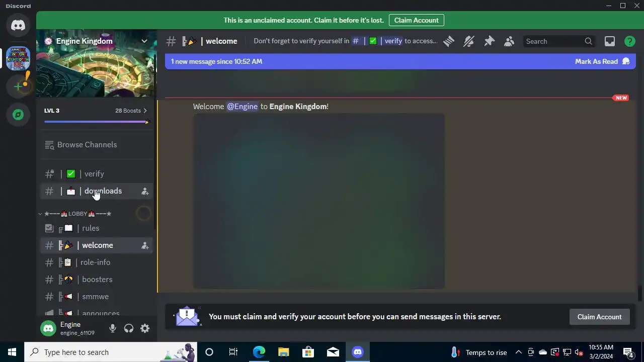644x362 pixels.
Task: Launch Microsoft Edge from taskbar
Action: [x=259, y=352]
